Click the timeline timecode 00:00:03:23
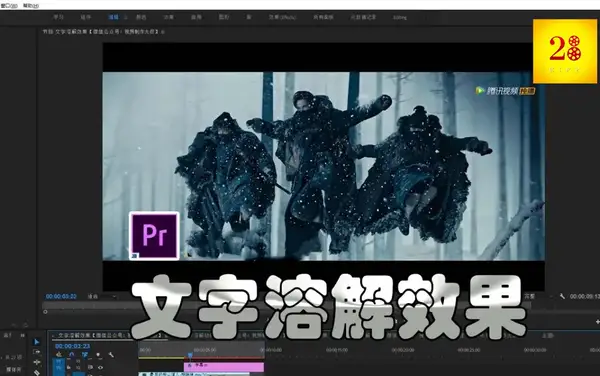Viewport: 600px width, 376px height. (x=72, y=346)
